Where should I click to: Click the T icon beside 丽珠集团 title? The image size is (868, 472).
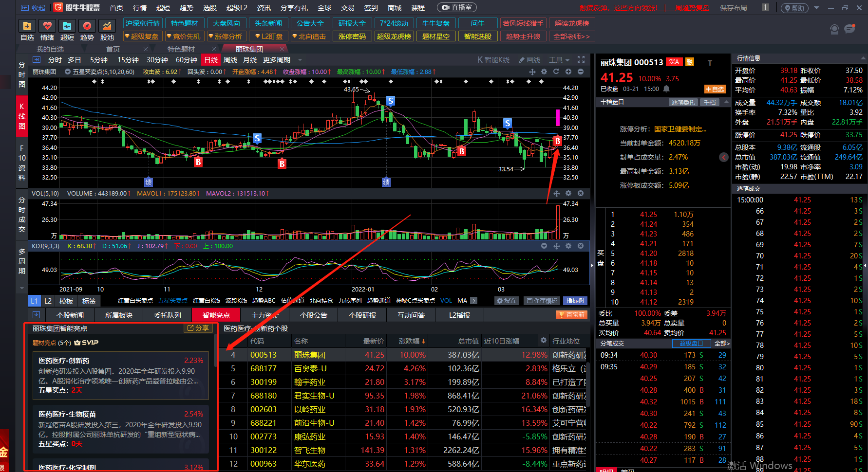tap(710, 63)
